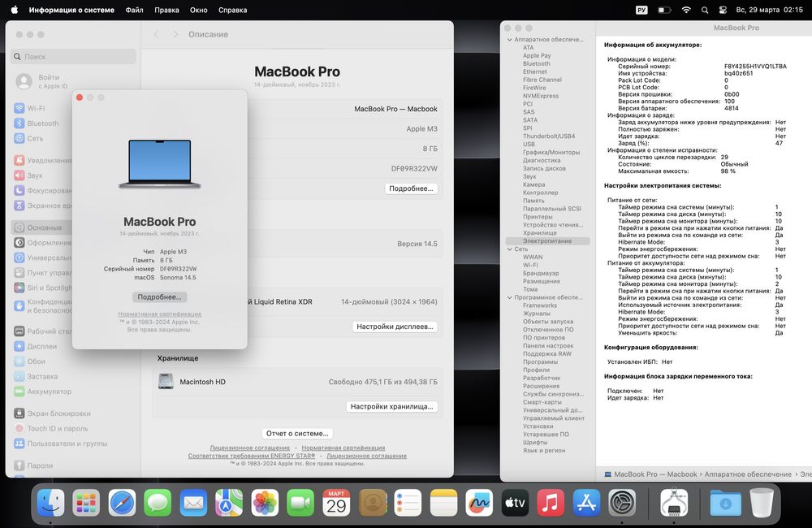Open Music app in Dock

[x=551, y=503]
